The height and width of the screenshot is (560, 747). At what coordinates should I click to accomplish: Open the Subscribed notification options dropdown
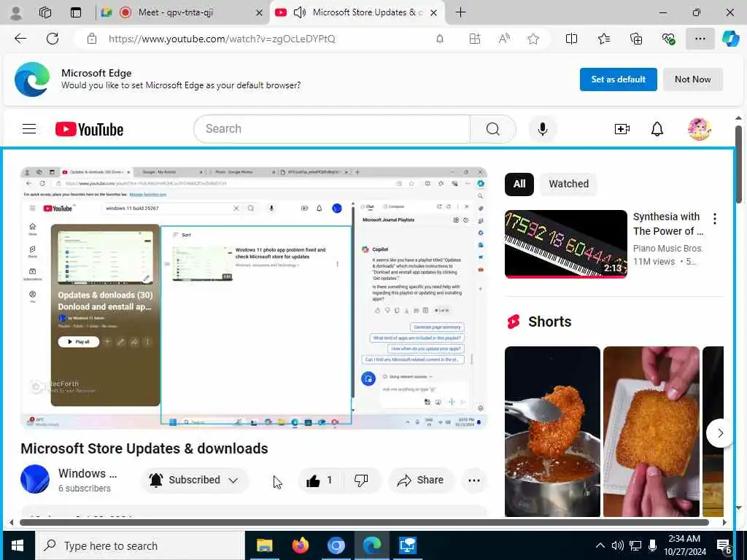[x=194, y=481]
